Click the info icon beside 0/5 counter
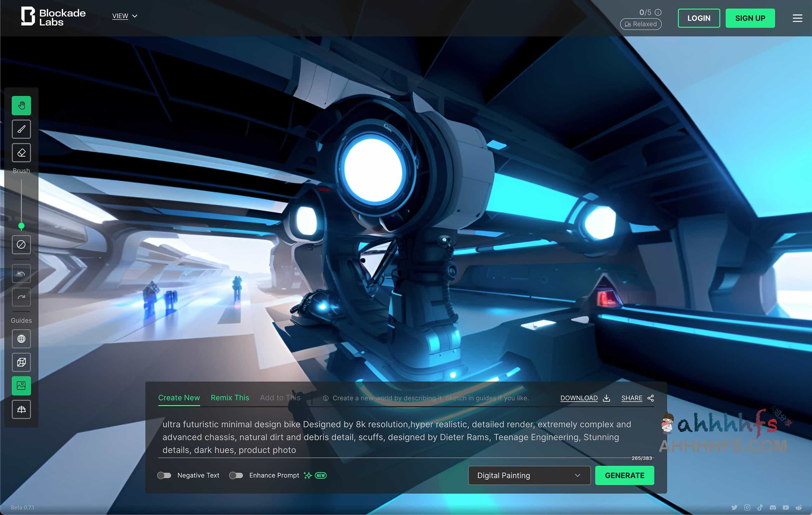Screen dimensions: 812x515 tap(658, 12)
